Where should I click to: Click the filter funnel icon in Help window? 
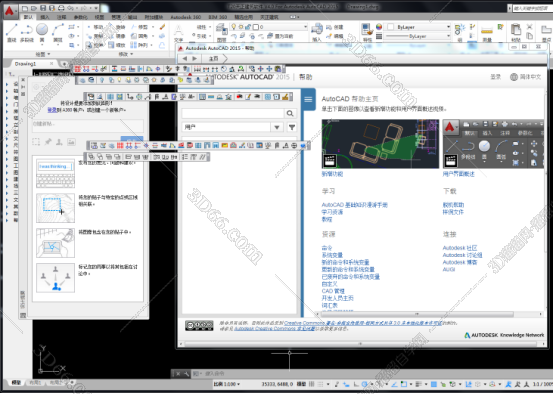click(292, 127)
